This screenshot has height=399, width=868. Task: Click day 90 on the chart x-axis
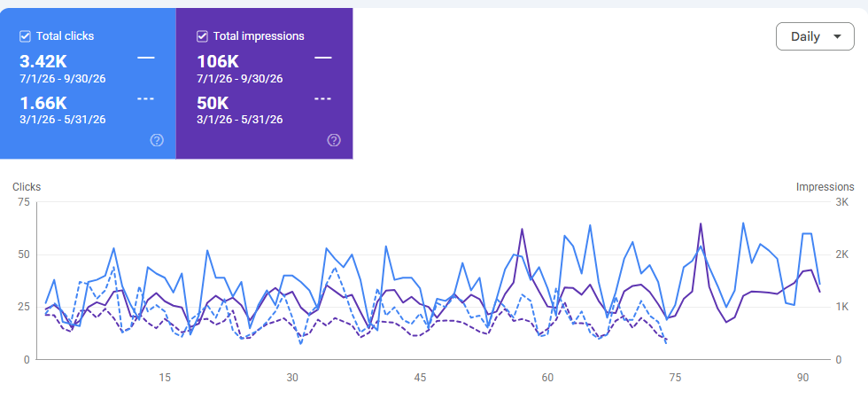pos(802,378)
